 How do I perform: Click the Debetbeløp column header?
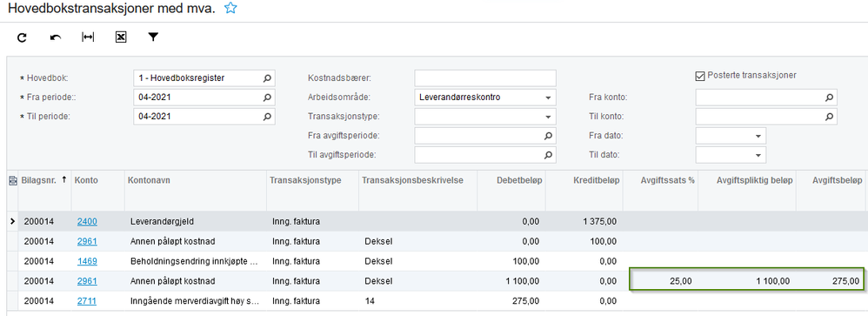point(511,180)
